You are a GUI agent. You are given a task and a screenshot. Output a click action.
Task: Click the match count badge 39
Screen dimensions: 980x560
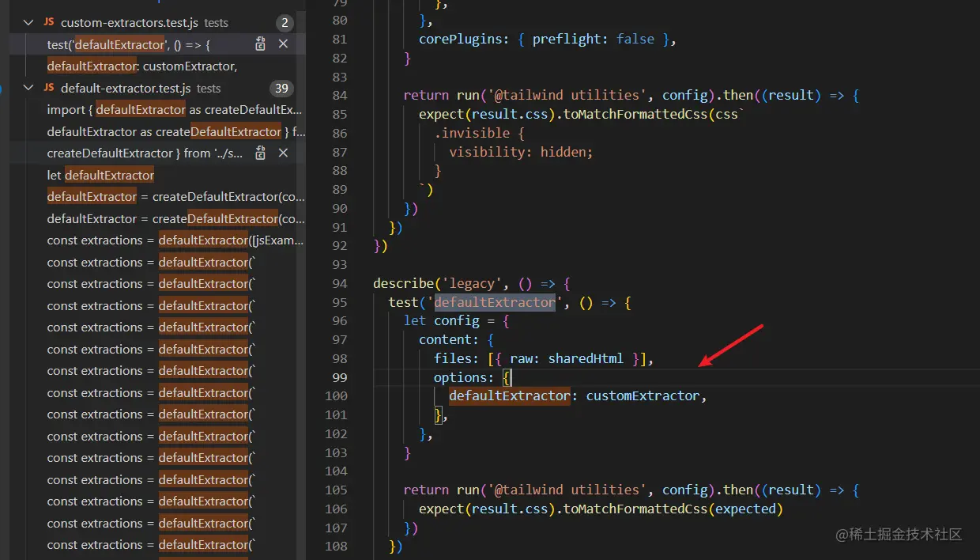(281, 88)
